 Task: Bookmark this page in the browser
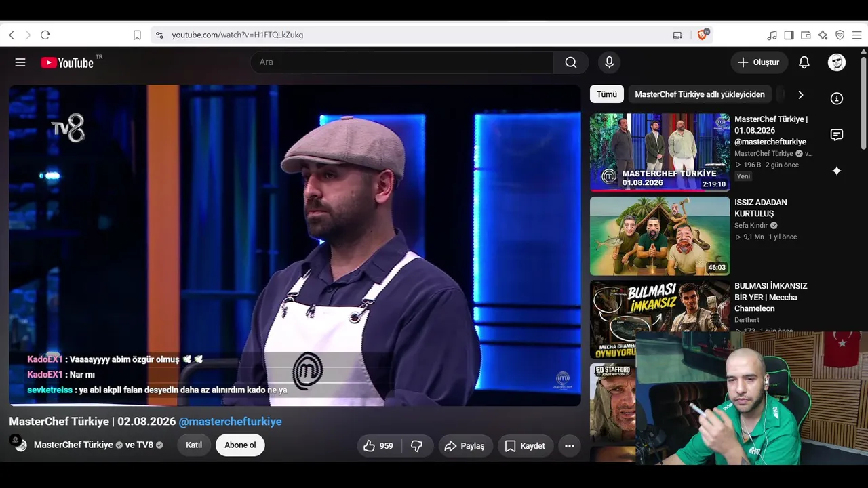pyautogui.click(x=137, y=35)
